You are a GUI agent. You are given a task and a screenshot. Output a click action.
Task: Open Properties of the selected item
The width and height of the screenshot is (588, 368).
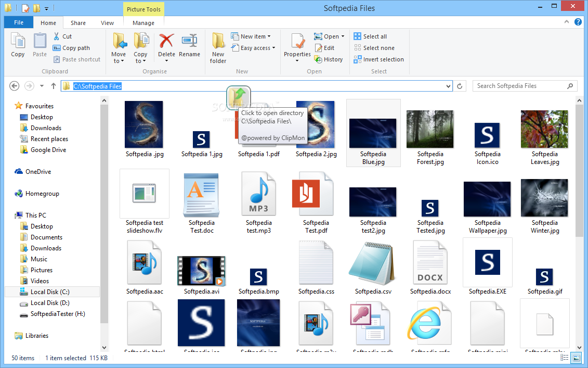click(x=297, y=47)
